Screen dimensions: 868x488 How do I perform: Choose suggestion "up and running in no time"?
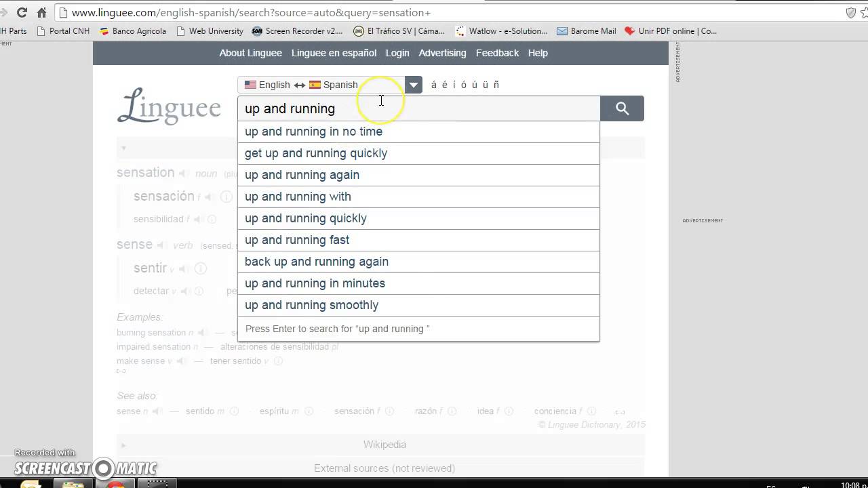[x=418, y=131]
